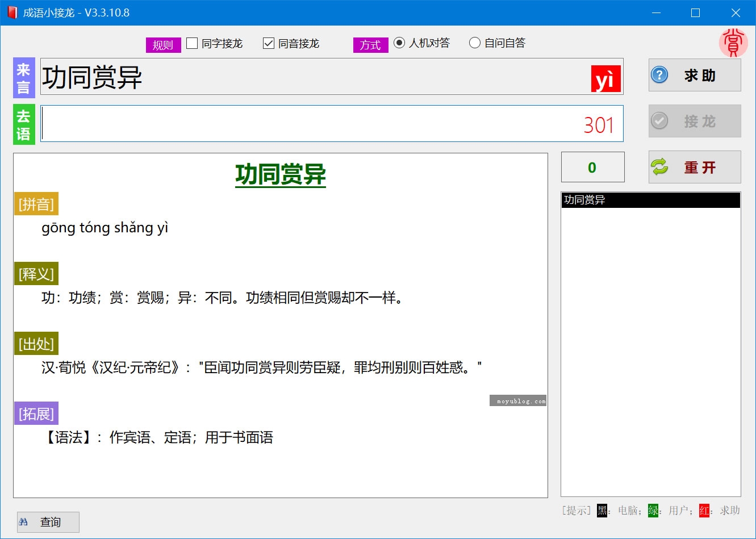Click the green 绿 legend swatch
This screenshot has width=756, height=539.
pos(653,511)
